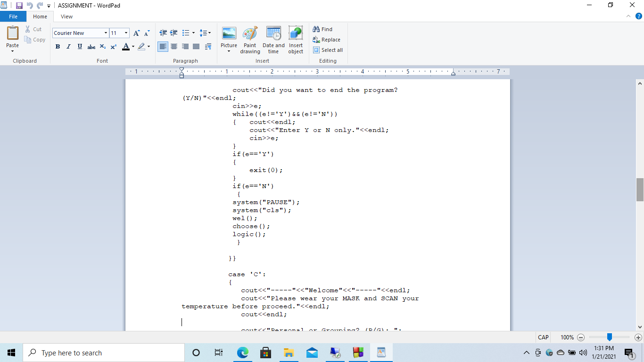The image size is (644, 362).
Task: Switch to the View ribbon tab
Action: 67,16
